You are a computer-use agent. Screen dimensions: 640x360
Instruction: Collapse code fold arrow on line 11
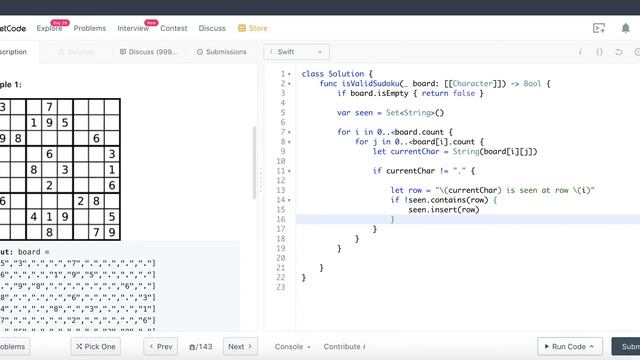tap(289, 171)
